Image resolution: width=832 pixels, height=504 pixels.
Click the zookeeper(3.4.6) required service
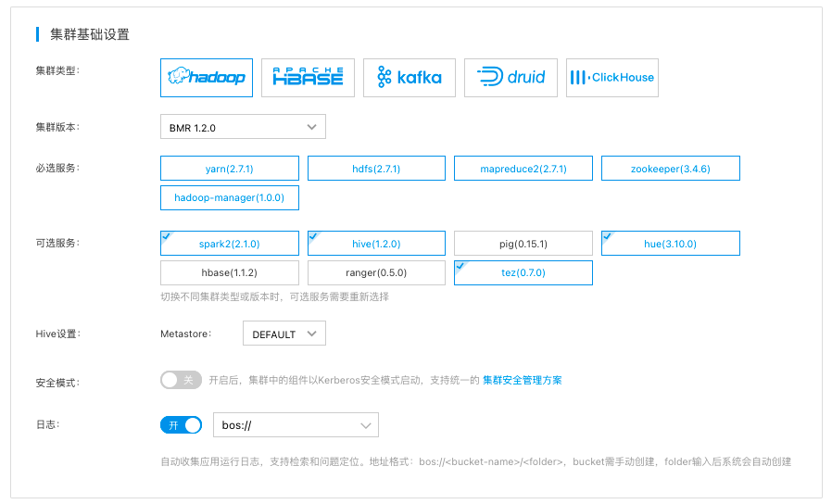(x=670, y=169)
